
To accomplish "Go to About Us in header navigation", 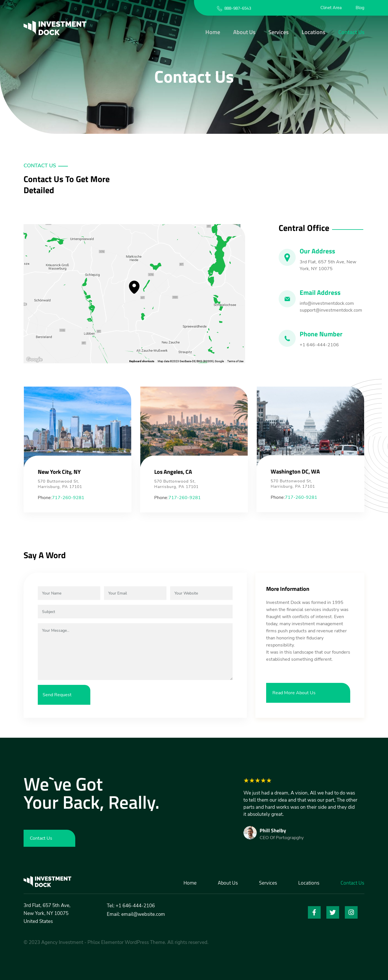I will 244,32.
